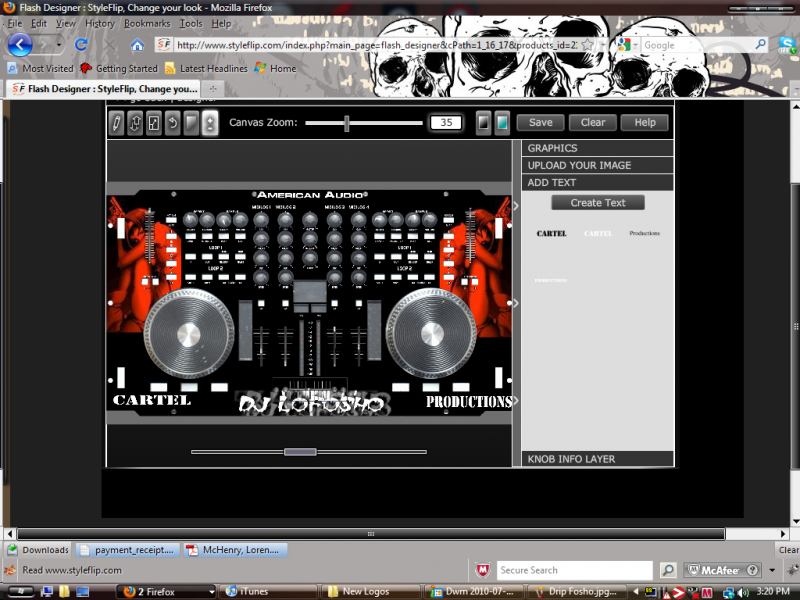Open the McAfee toolbar dropdown arrow

click(772, 570)
